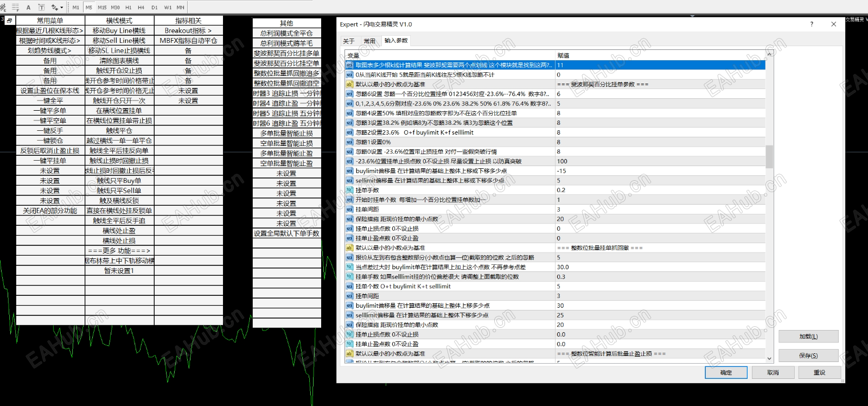
Task: Switch chart timeframe to H4
Action: [141, 7]
